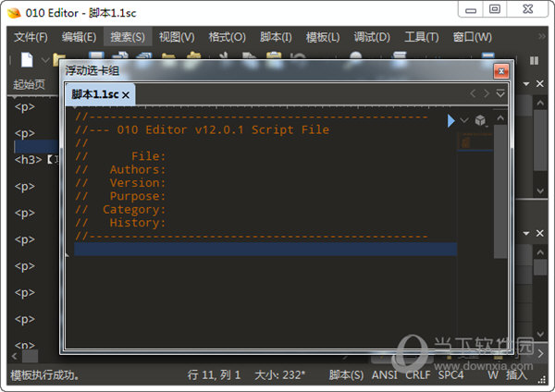Close the lower right docked panel
The image size is (555, 392).
pos(540,234)
